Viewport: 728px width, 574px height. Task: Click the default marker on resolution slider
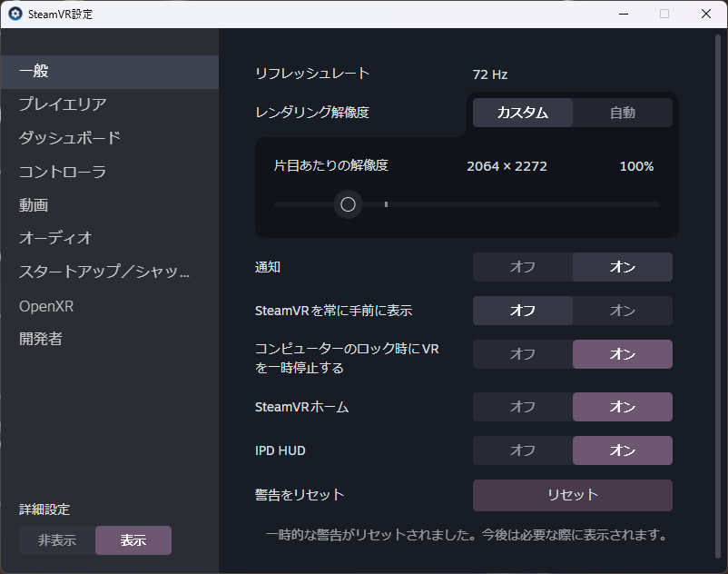point(387,204)
